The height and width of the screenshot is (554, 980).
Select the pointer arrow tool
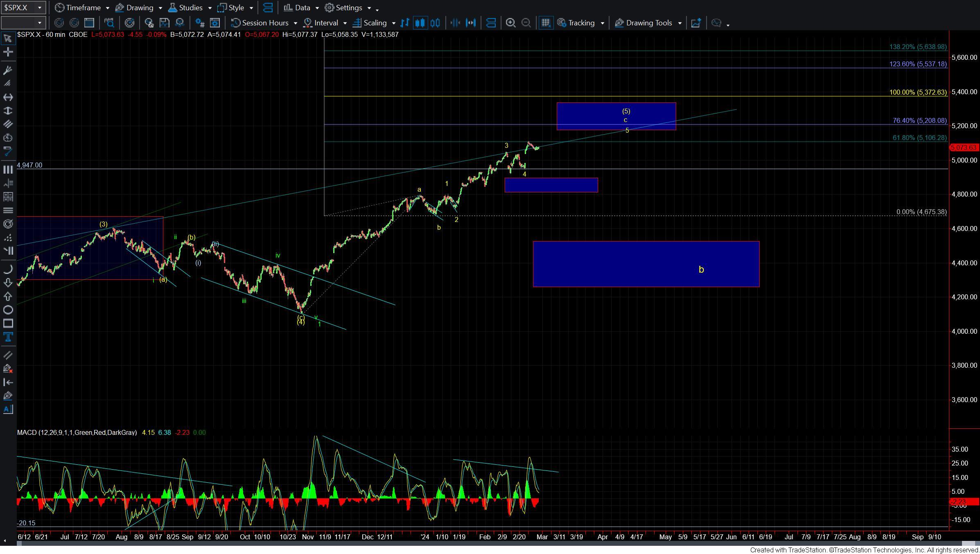8,38
